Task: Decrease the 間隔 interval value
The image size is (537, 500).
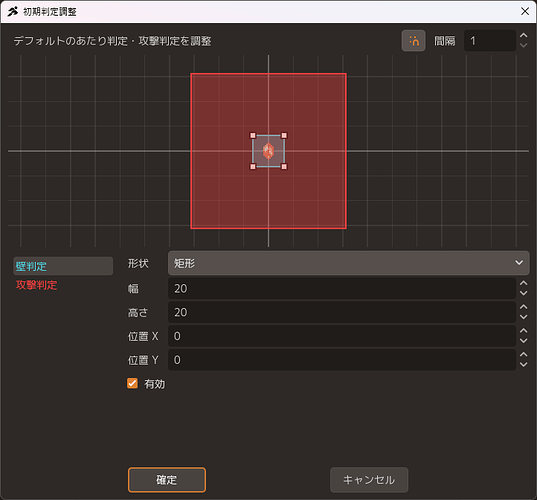Action: point(523,46)
